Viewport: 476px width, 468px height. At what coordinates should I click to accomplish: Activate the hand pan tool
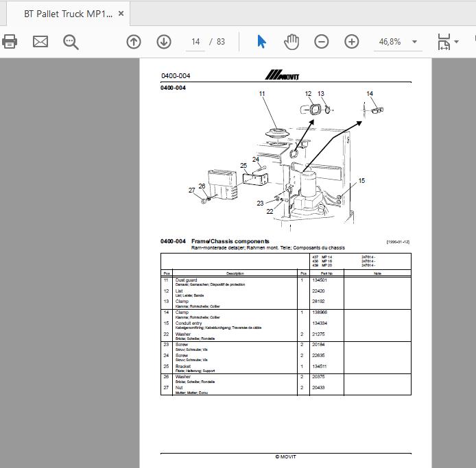(x=291, y=42)
